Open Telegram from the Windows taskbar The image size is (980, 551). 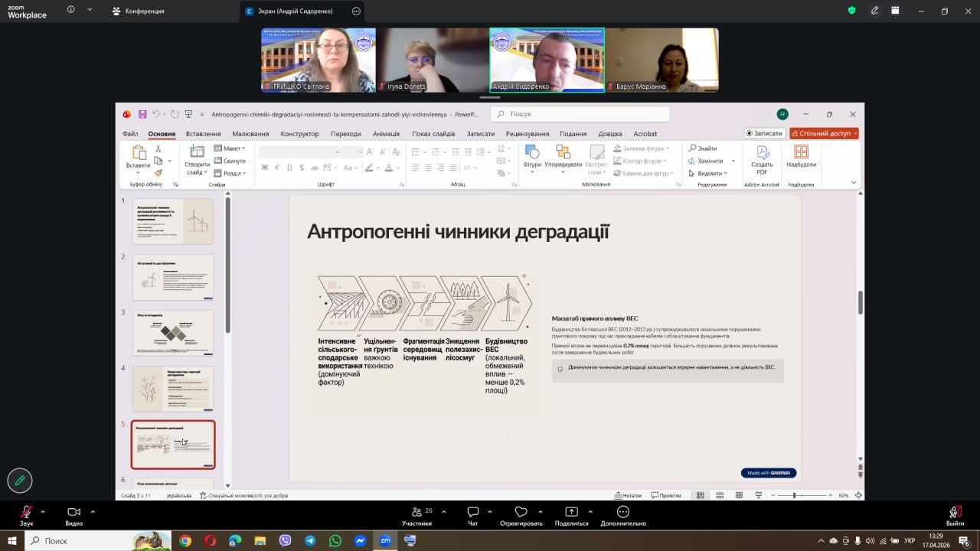click(310, 540)
